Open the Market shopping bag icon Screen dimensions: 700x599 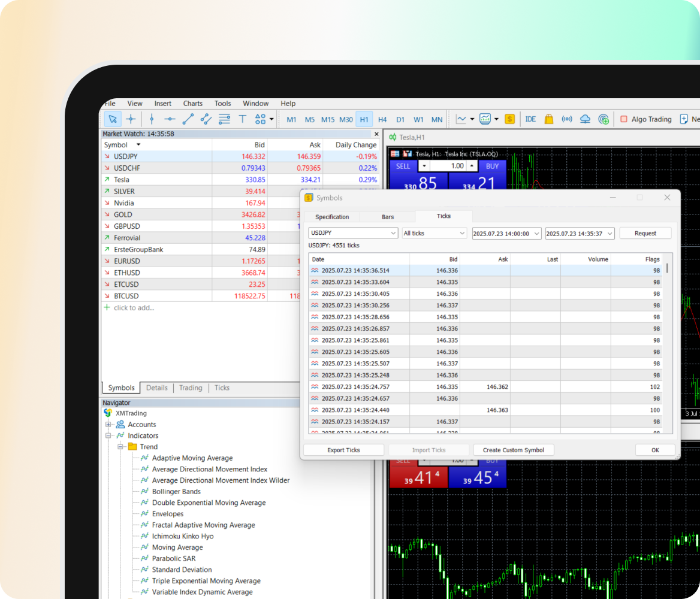[x=548, y=119]
